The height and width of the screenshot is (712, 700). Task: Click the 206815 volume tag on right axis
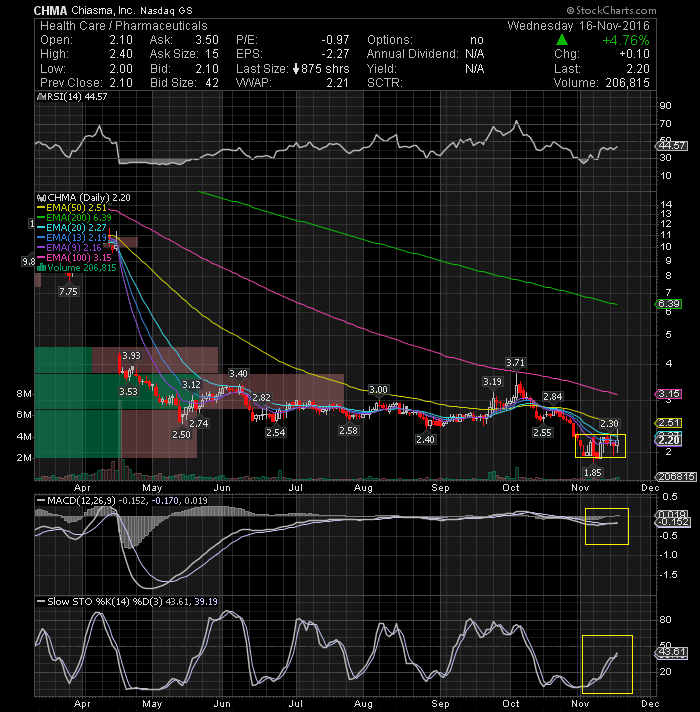[676, 477]
